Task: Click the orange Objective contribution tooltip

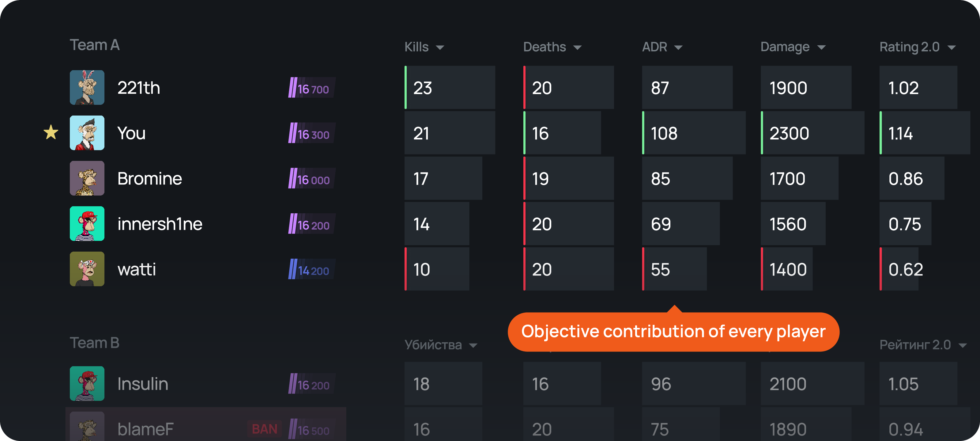Action: click(x=673, y=332)
